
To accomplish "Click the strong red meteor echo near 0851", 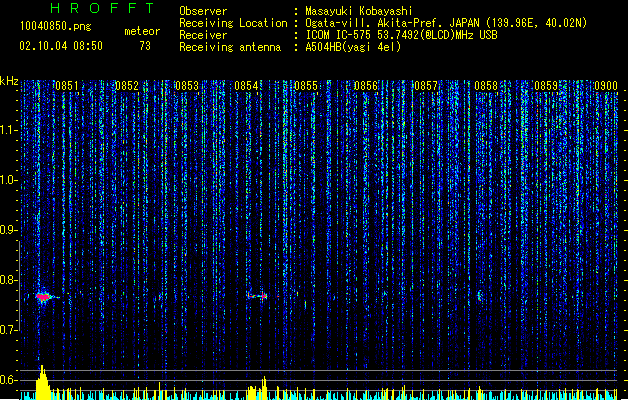I will [43, 297].
